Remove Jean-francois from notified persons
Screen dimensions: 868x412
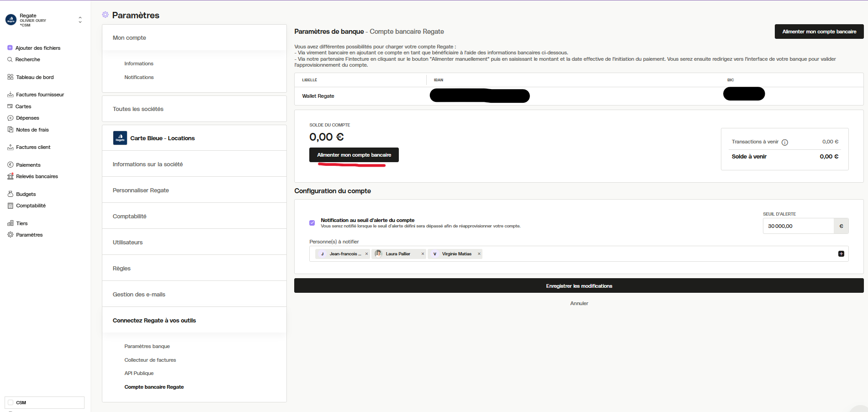pyautogui.click(x=366, y=254)
